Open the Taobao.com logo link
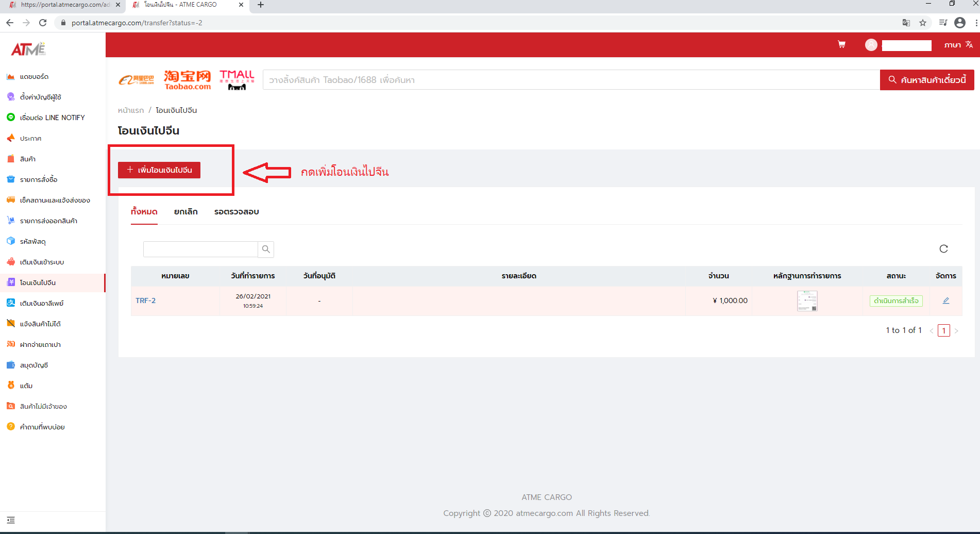Image resolution: width=980 pixels, height=534 pixels. pyautogui.click(x=188, y=80)
